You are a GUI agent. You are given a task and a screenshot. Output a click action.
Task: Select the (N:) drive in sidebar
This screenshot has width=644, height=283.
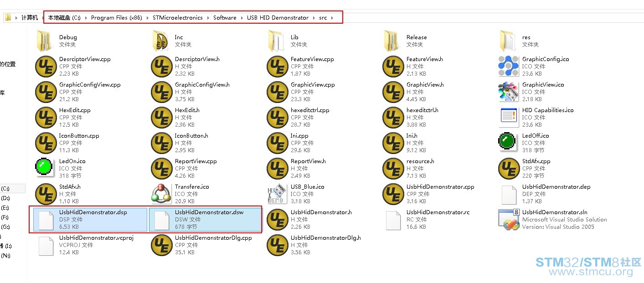[5, 256]
